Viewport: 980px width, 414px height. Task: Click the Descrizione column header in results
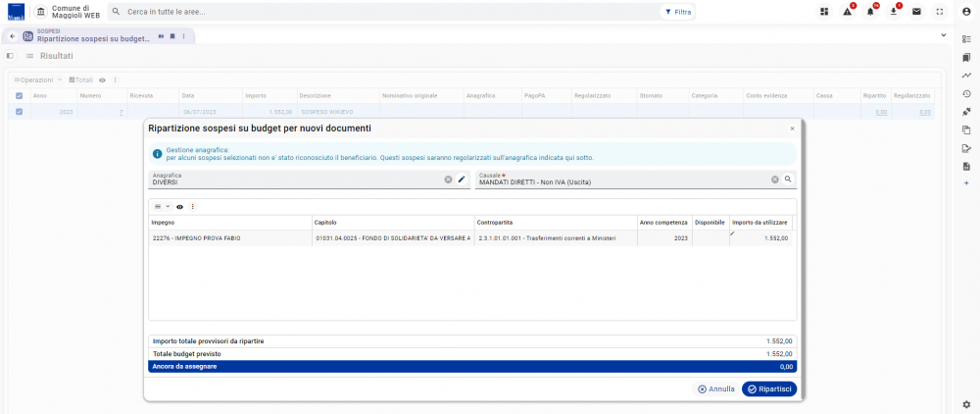(337, 96)
